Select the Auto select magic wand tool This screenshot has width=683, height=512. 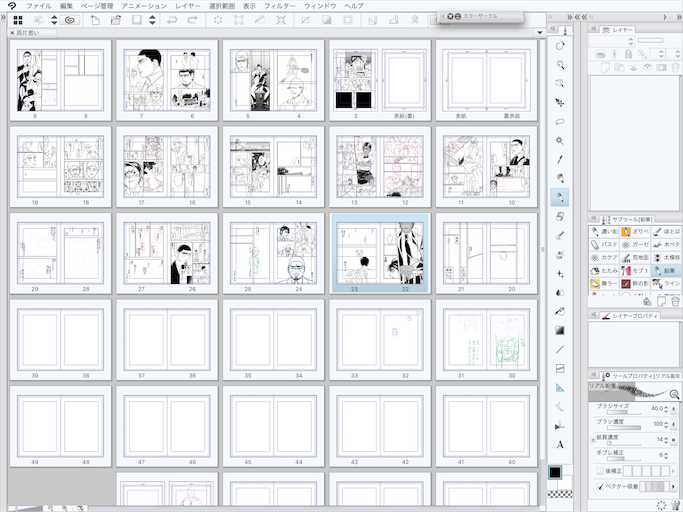point(560,140)
